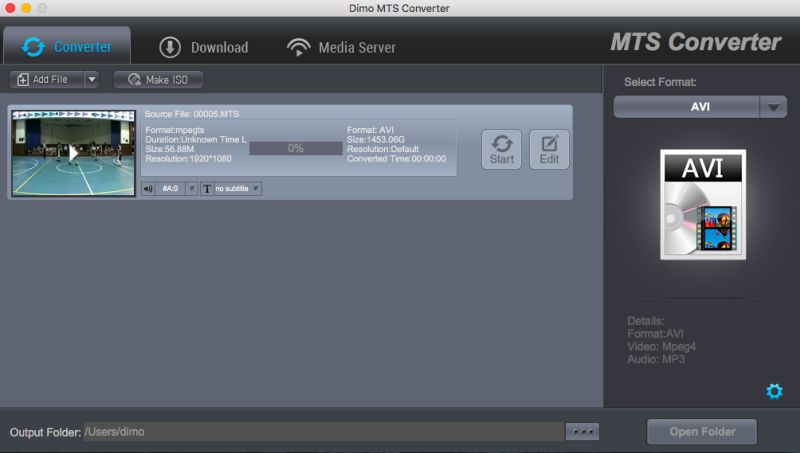Open the Media Server tab
This screenshot has width=800, height=453.
tap(341, 47)
